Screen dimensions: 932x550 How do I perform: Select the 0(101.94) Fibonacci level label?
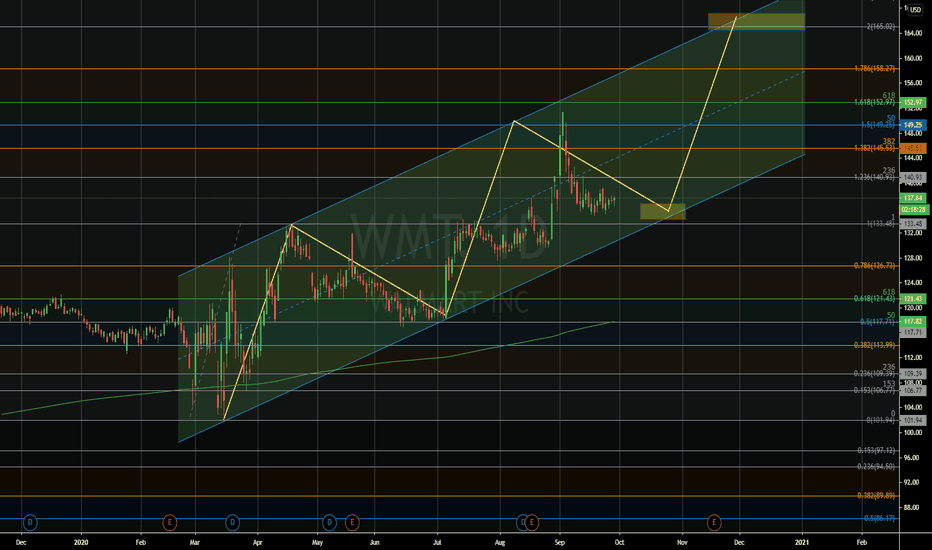coord(881,420)
